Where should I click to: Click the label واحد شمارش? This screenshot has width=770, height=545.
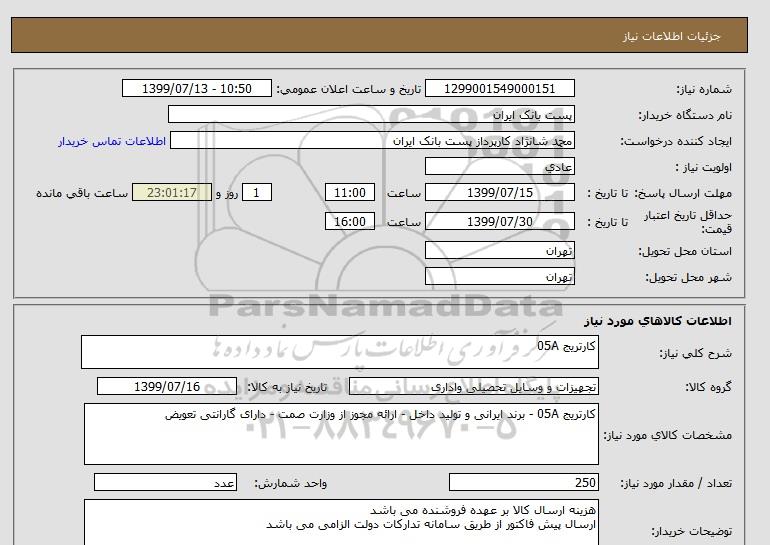pyautogui.click(x=291, y=484)
